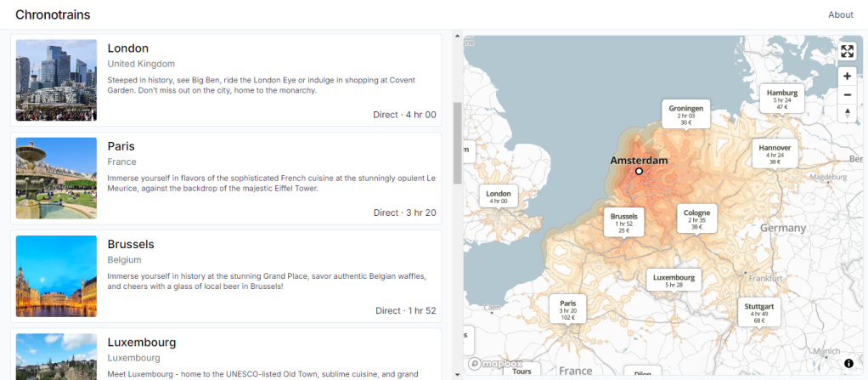Viewport: 868px width, 380px height.
Task: Select the Brussels map marker
Action: [624, 223]
